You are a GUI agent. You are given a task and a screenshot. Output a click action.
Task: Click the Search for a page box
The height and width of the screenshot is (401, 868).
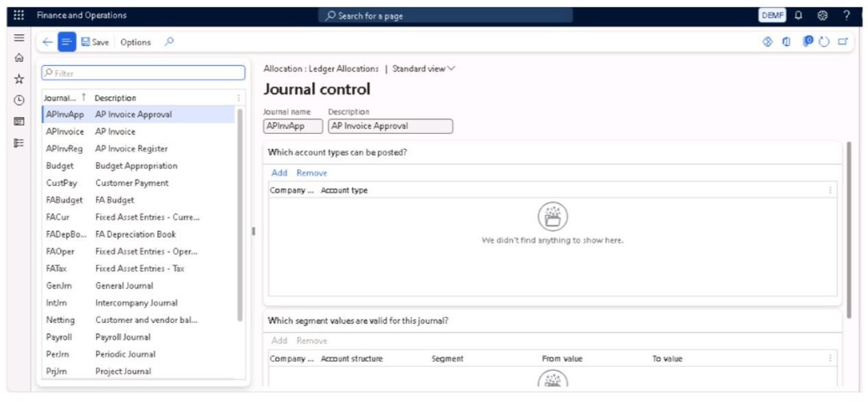coord(447,16)
